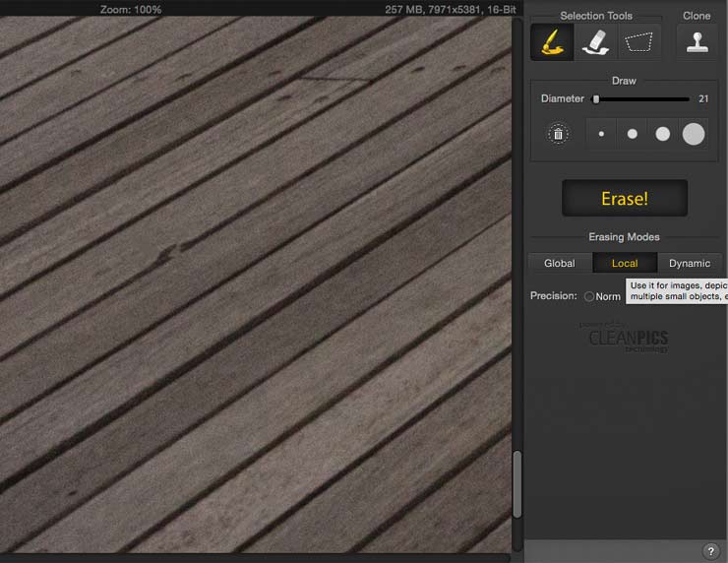Open help with the question mark
728x563 pixels.
(x=711, y=551)
